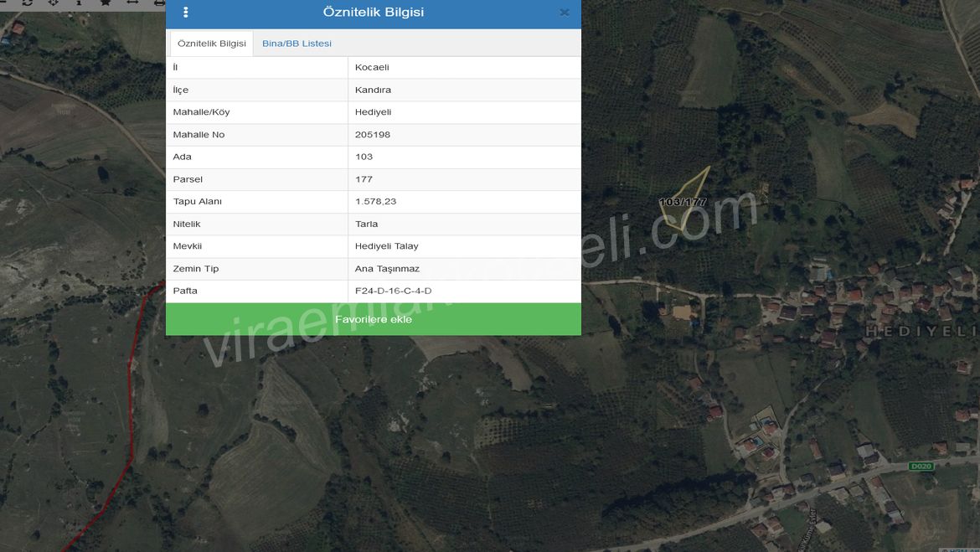Viewport: 980px width, 552px height.
Task: Select the Parsel value 177
Action: 364,179
